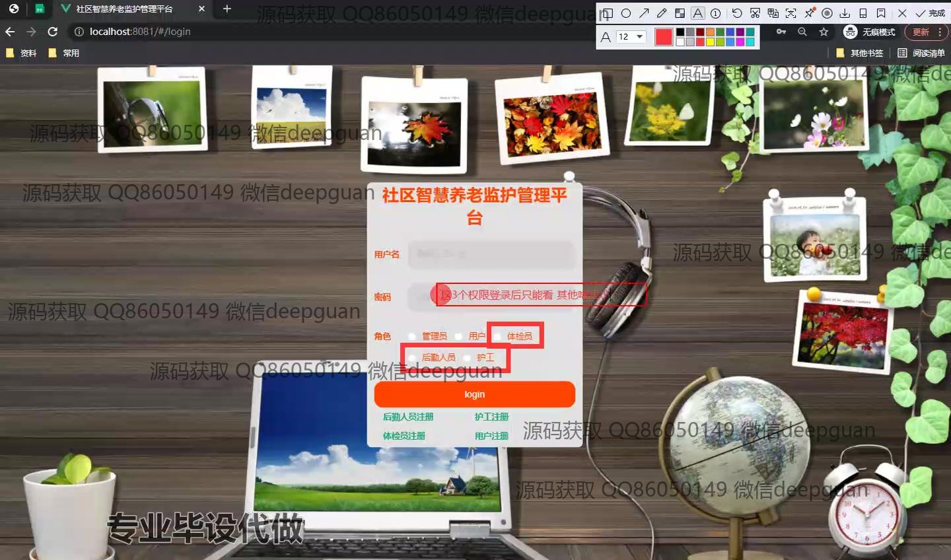
Task: Click the zoom magnifier icon in address bar
Action: [x=802, y=32]
